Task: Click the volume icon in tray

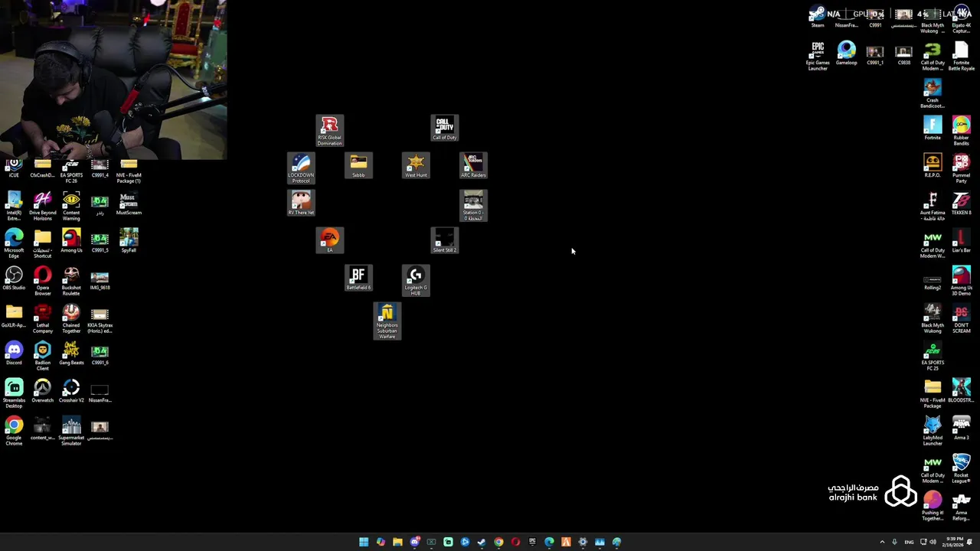Action: point(932,542)
